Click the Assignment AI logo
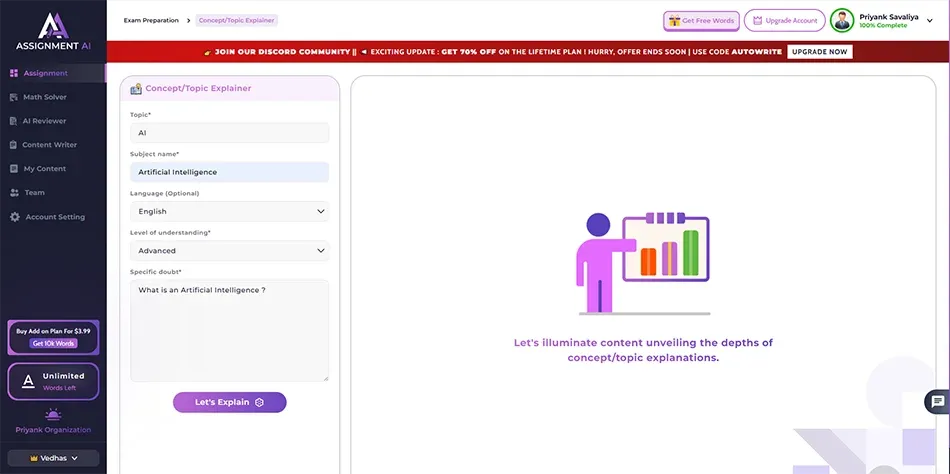This screenshot has width=950, height=474. [x=53, y=31]
